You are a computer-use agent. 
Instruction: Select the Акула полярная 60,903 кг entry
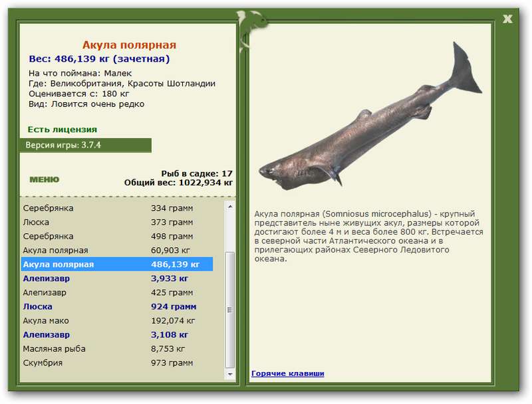pos(117,251)
